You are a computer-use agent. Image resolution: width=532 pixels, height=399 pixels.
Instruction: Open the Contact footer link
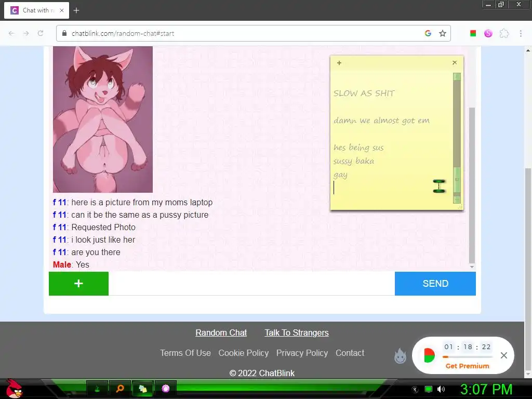(350, 353)
